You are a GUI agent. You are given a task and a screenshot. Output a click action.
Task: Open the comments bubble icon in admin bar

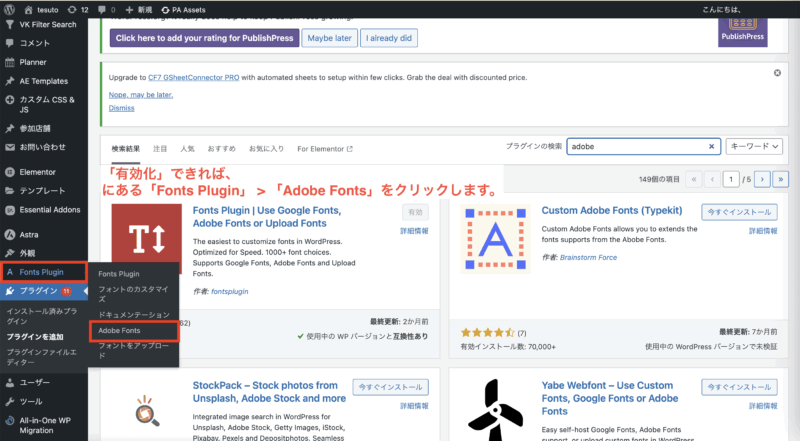[102, 10]
